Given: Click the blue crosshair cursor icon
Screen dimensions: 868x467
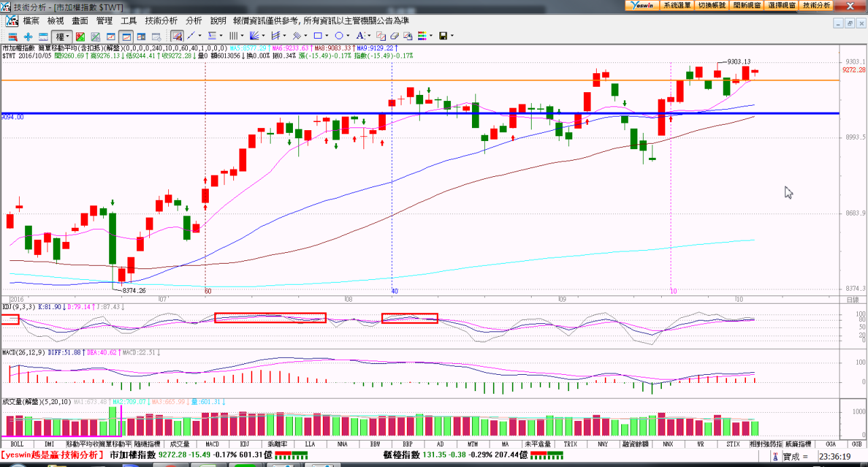Looking at the screenshot, I should point(28,36).
